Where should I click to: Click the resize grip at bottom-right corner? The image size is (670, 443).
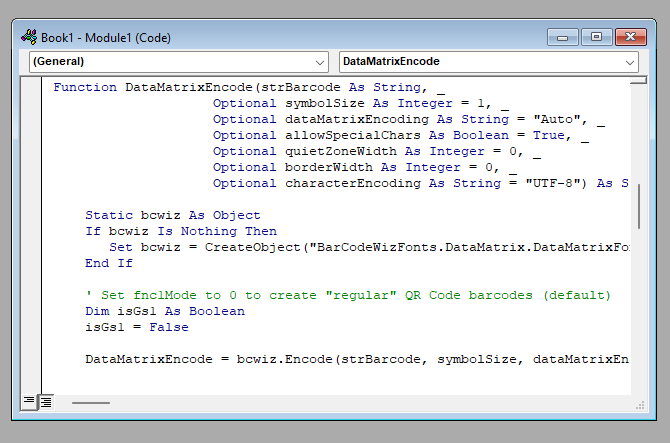pyautogui.click(x=640, y=405)
